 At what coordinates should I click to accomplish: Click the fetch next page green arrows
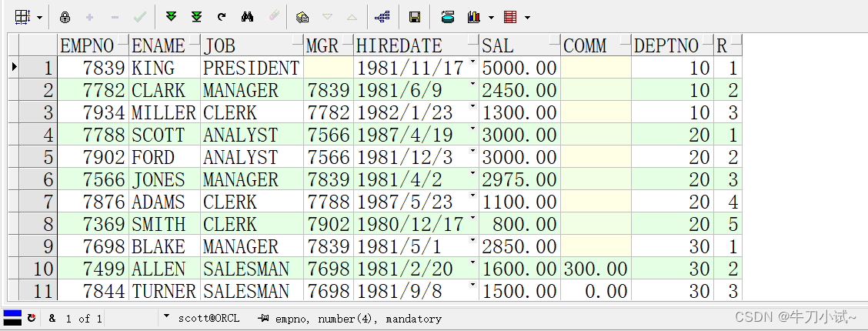click(x=172, y=17)
